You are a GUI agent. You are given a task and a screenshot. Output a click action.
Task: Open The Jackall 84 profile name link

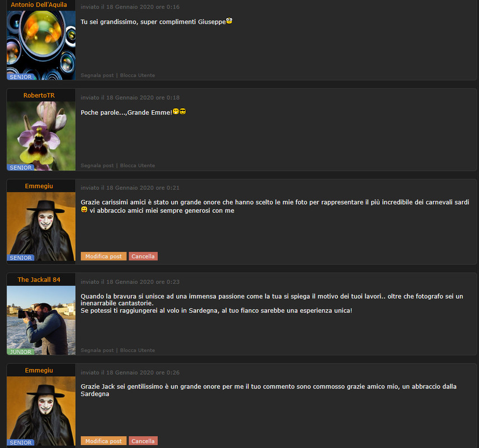click(39, 280)
